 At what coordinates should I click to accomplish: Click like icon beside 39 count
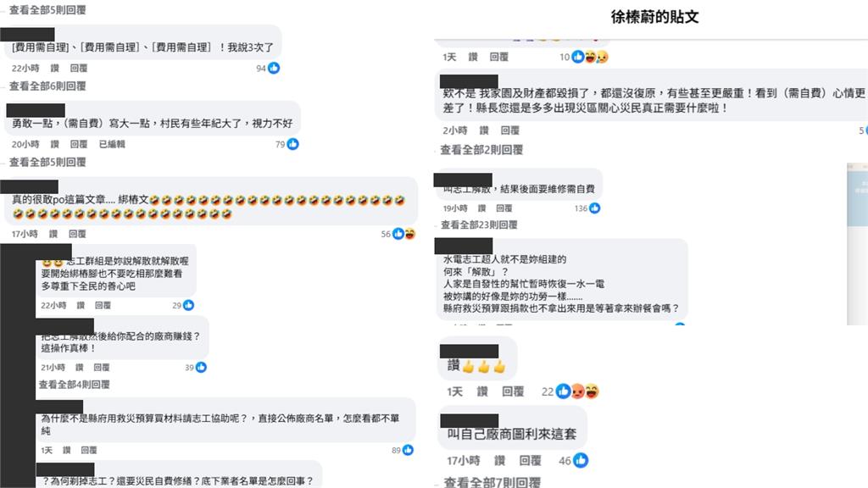[x=201, y=368]
